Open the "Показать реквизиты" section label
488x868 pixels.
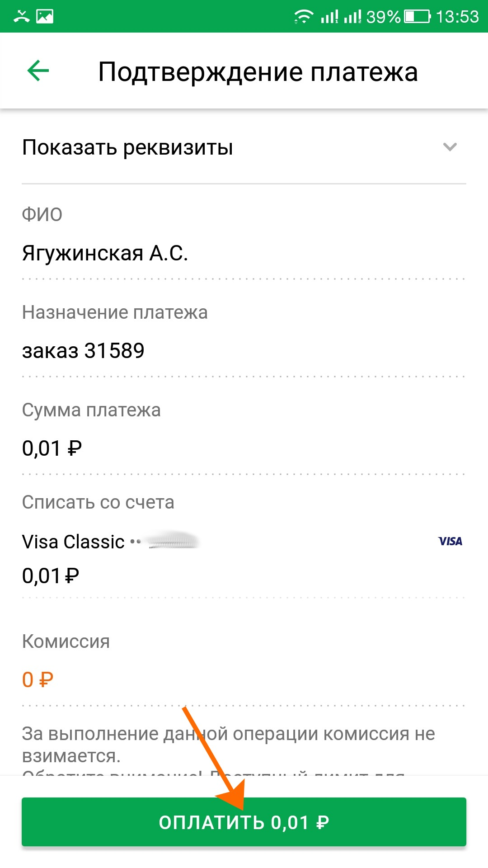click(127, 147)
